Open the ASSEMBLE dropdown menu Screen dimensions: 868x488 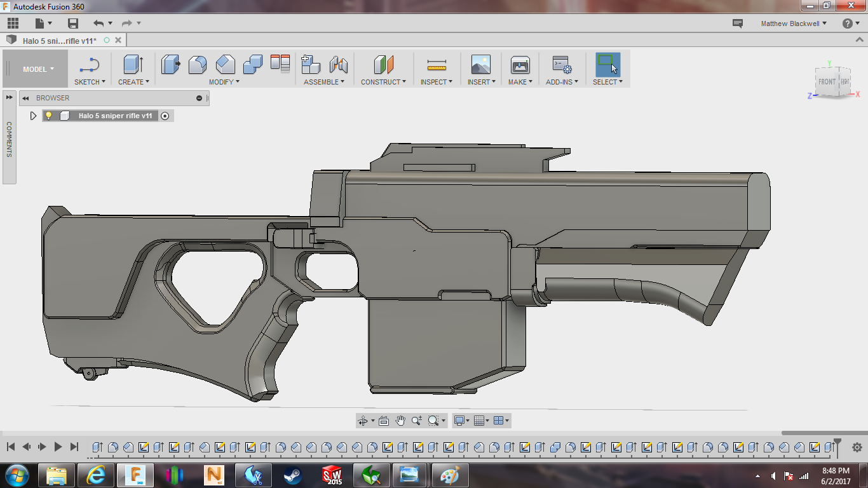click(x=324, y=82)
